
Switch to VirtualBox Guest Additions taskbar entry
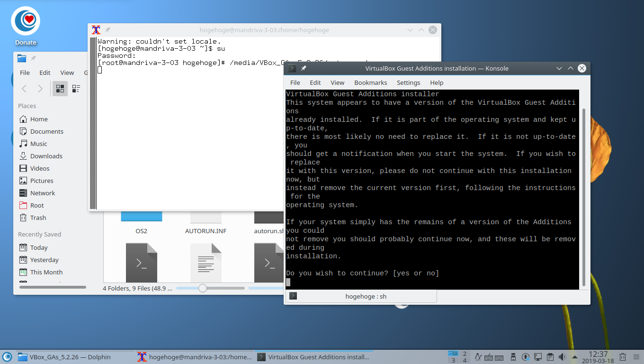pyautogui.click(x=314, y=357)
